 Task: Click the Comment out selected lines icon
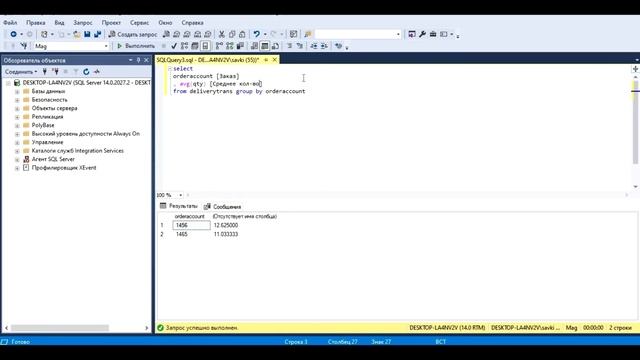pos(289,46)
